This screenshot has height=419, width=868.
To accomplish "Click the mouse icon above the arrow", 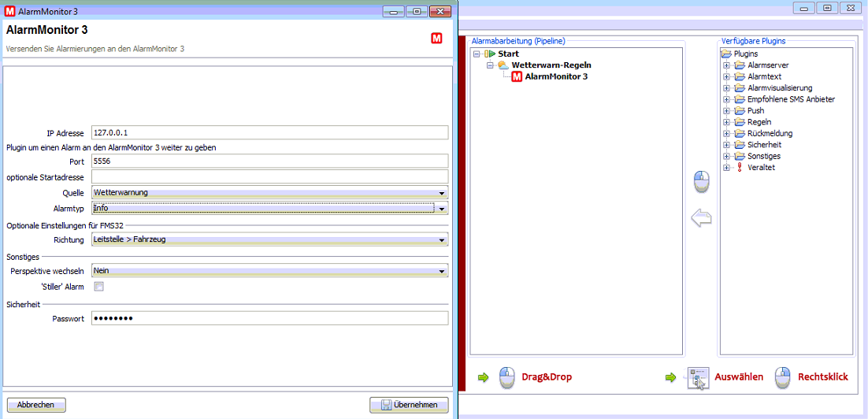I will pos(701,182).
